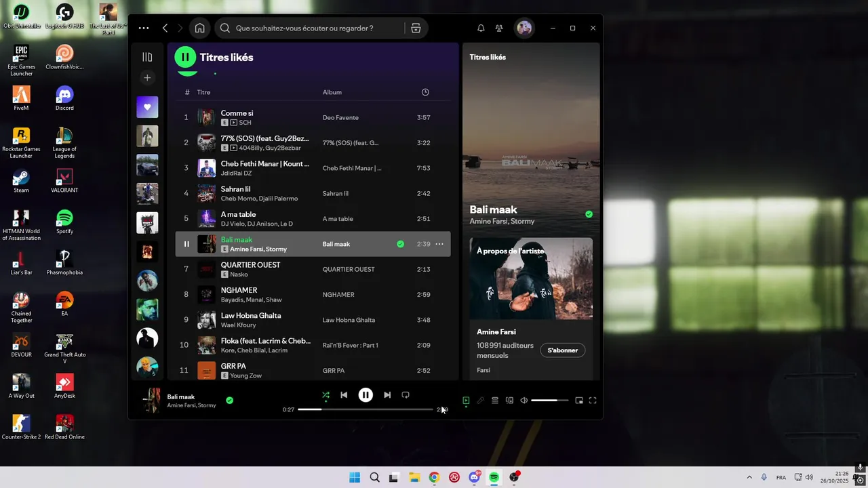This screenshot has width=868, height=488.
Task: Open album link 'Deo Favente'
Action: (340, 118)
